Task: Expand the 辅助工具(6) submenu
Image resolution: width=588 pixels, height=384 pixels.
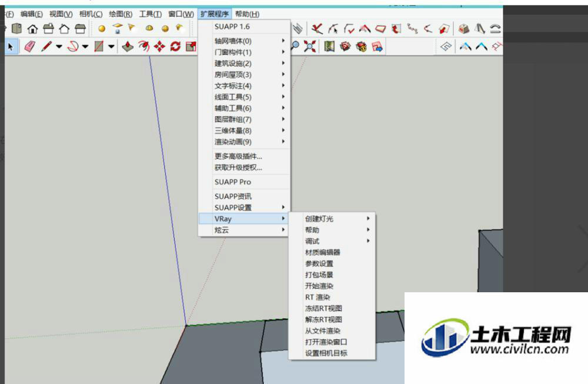Action: pos(244,108)
